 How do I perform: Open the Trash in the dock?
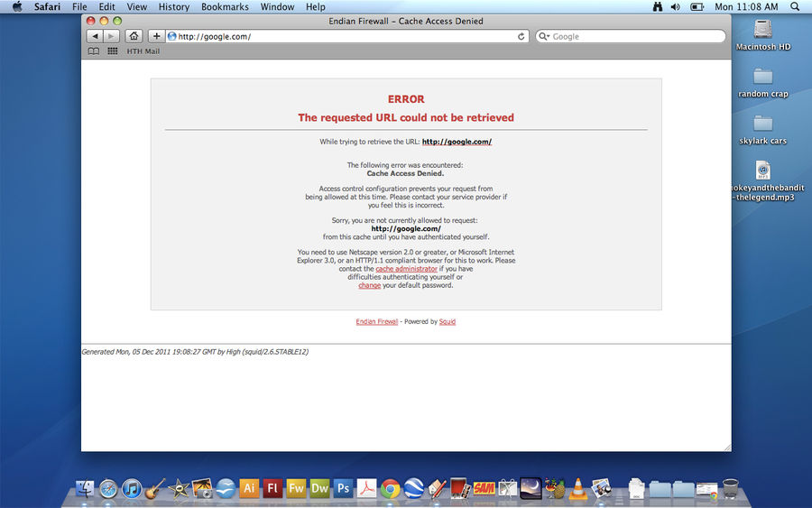(x=730, y=488)
